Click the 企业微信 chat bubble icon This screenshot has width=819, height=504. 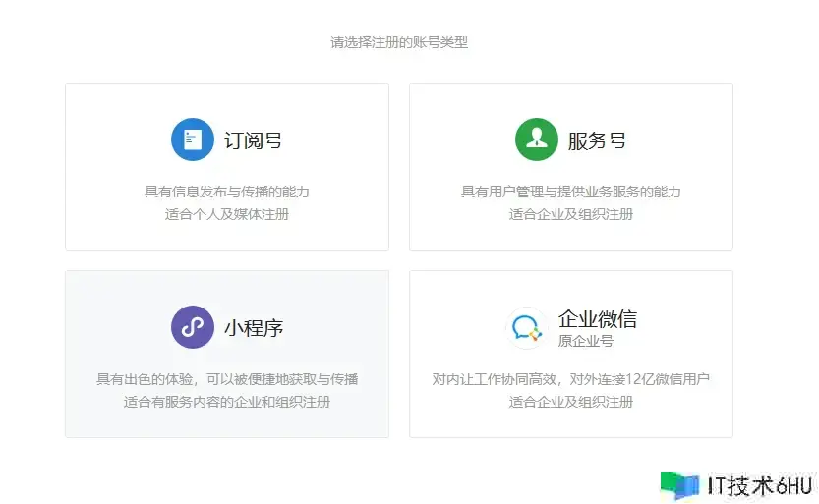click(527, 328)
